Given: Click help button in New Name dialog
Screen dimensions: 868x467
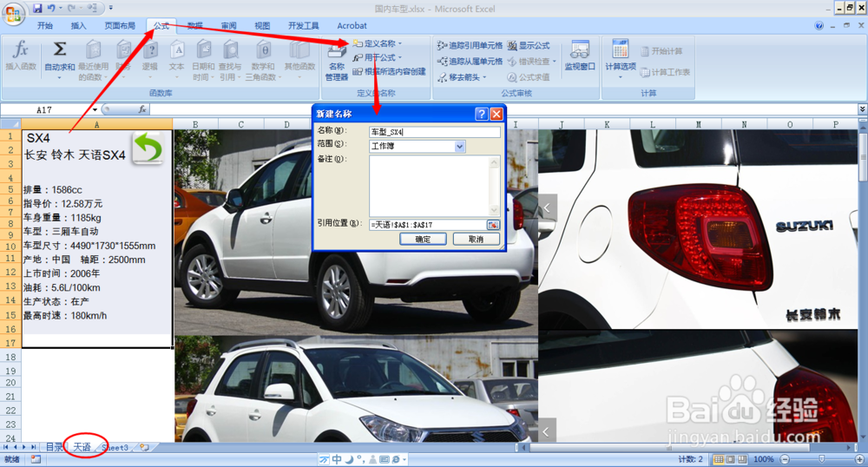Looking at the screenshot, I should click(482, 114).
